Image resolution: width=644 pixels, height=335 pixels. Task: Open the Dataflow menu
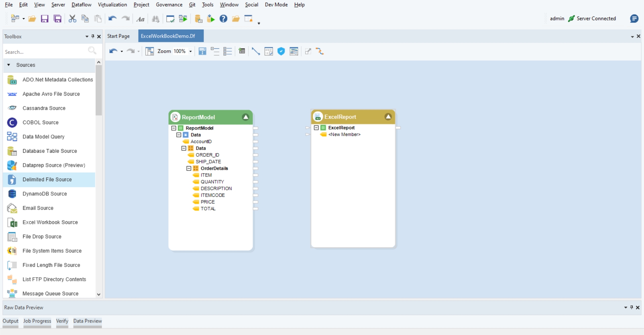point(81,5)
